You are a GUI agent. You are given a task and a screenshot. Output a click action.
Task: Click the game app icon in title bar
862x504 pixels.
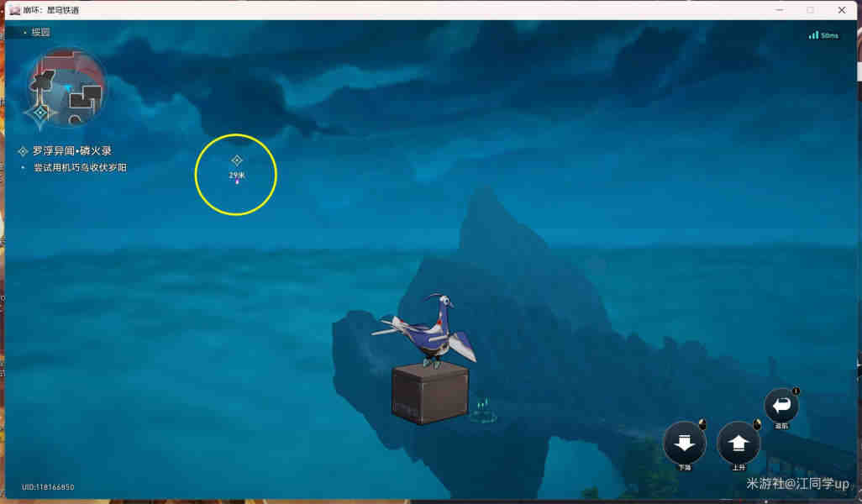coord(14,10)
